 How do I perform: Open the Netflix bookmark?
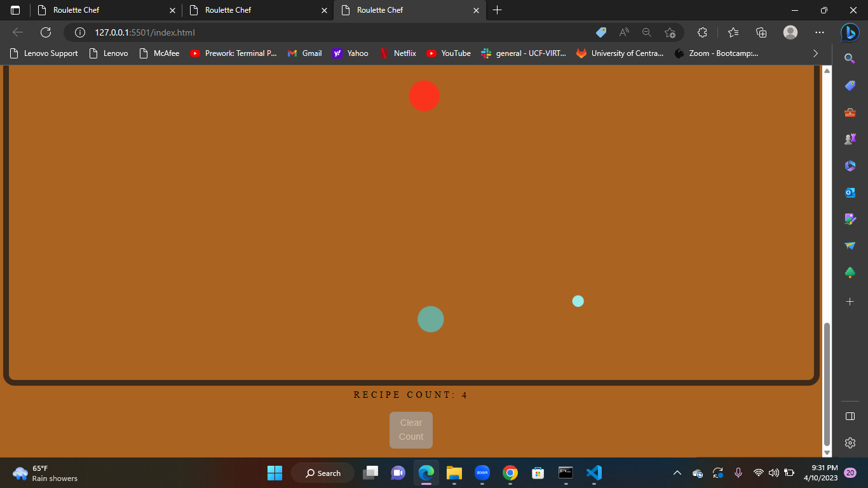[x=398, y=53]
